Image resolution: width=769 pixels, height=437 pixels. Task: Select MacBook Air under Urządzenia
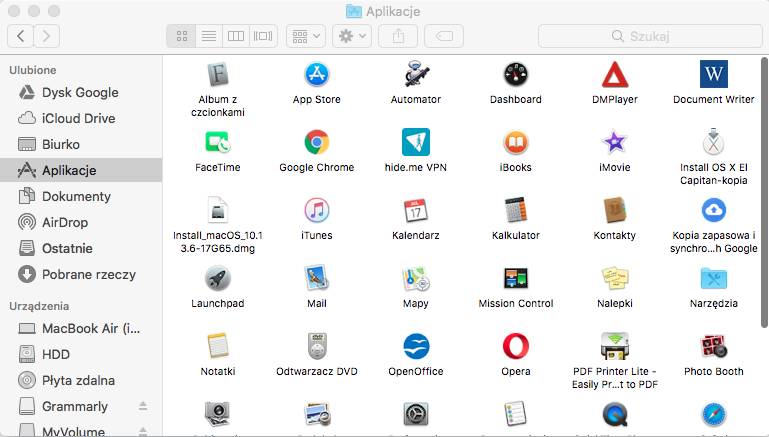click(x=81, y=328)
